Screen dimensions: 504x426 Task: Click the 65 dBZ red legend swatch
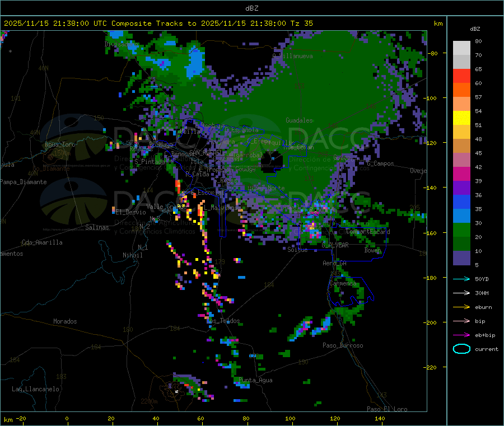[461, 76]
